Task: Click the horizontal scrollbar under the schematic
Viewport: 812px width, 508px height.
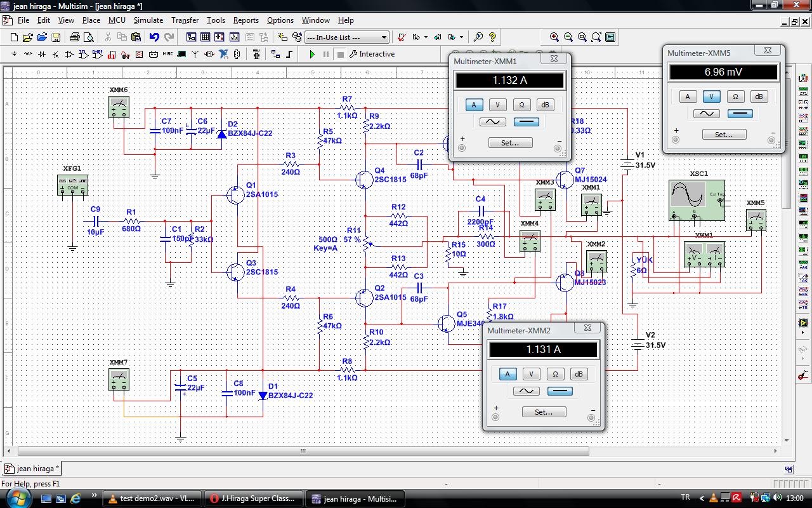Action: [x=303, y=451]
